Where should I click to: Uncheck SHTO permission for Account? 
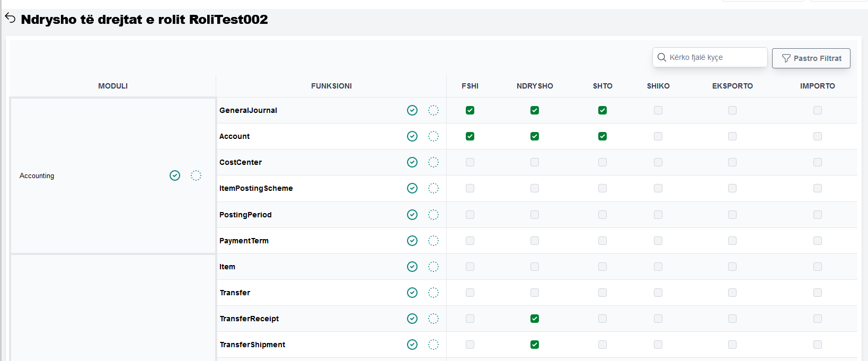(603, 136)
